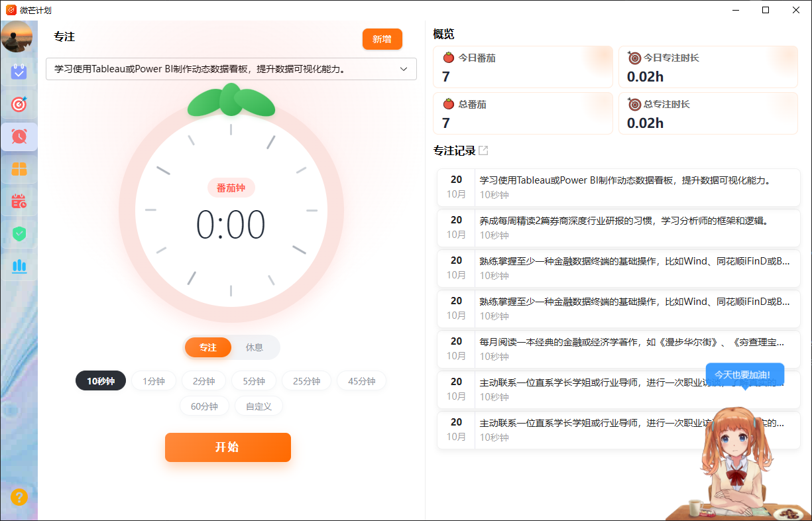
Task: Click the 新增 button
Action: point(382,39)
